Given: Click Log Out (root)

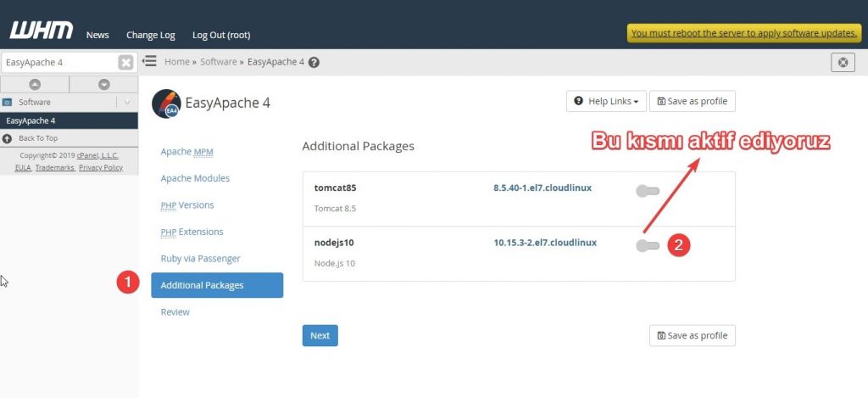Looking at the screenshot, I should (221, 35).
